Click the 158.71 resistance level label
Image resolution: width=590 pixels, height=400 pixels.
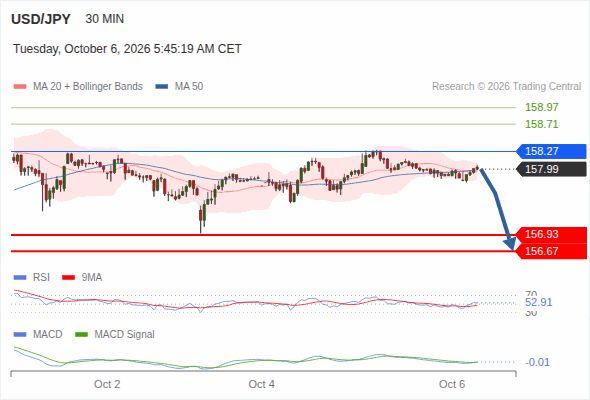tap(541, 124)
